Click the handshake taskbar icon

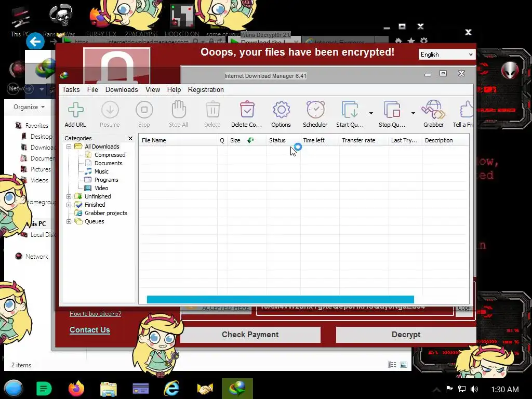point(205,389)
